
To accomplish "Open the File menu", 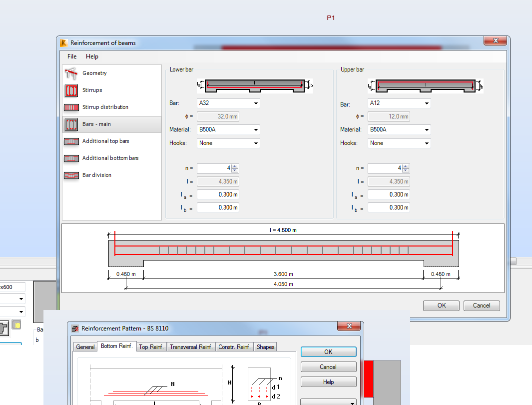I will pos(71,56).
